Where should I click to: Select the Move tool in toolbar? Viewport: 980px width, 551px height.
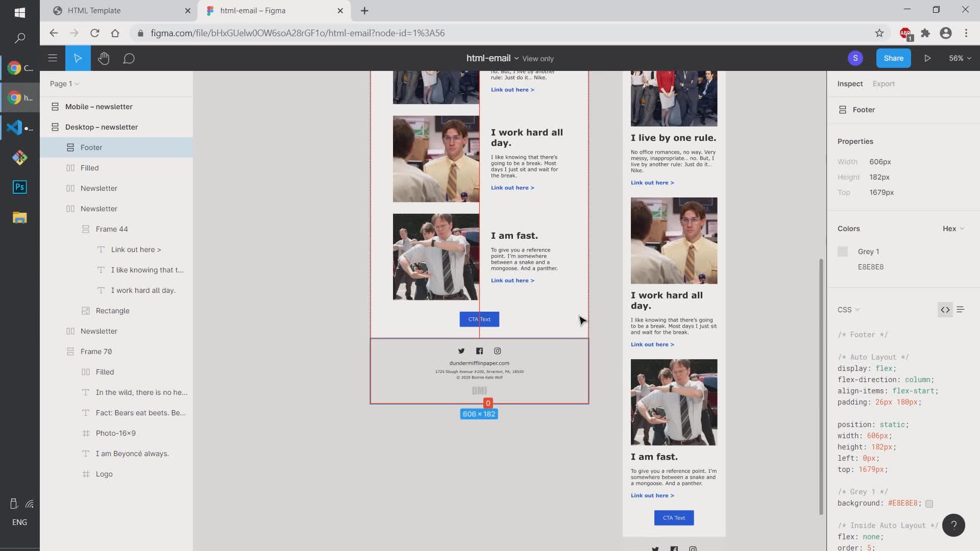click(x=78, y=58)
